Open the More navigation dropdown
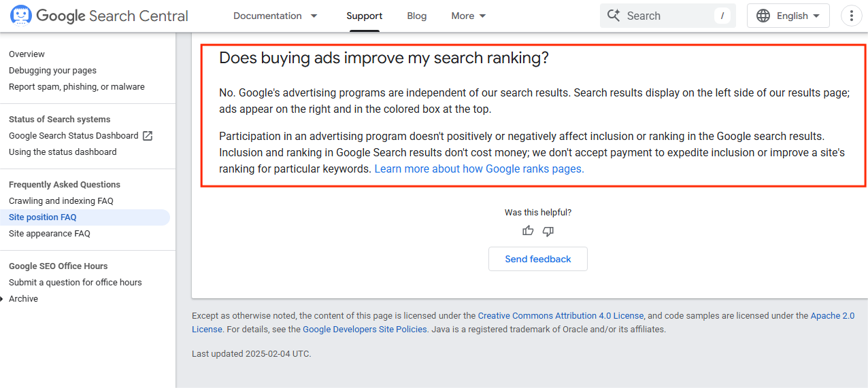Image resolution: width=868 pixels, height=388 pixels. 469,16
